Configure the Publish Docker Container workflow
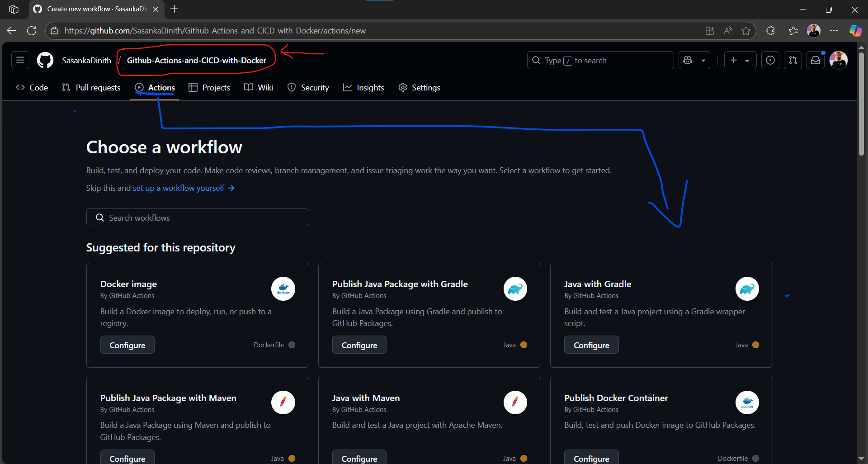The image size is (868, 464). pos(591,457)
